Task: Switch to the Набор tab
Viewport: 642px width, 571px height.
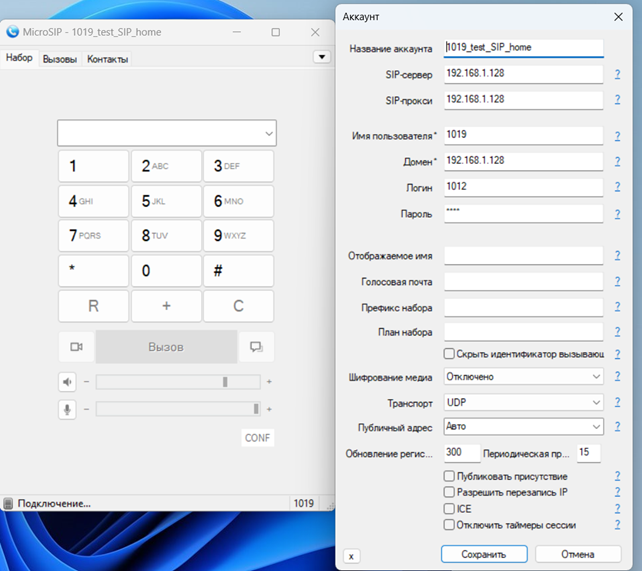Action: pos(19,58)
